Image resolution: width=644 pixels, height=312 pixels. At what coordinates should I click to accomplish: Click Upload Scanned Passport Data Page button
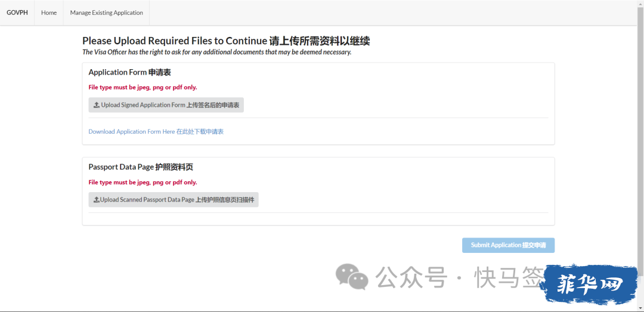(x=174, y=200)
